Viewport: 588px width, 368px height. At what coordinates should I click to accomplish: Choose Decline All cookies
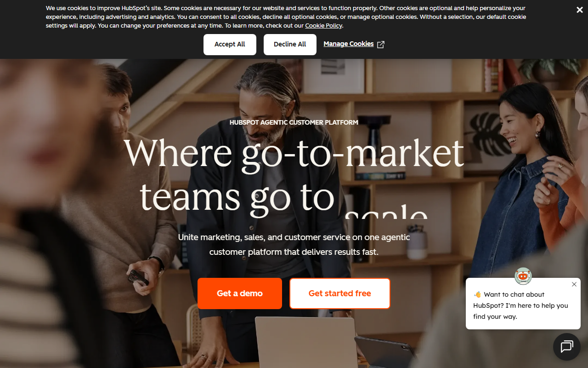(290, 45)
